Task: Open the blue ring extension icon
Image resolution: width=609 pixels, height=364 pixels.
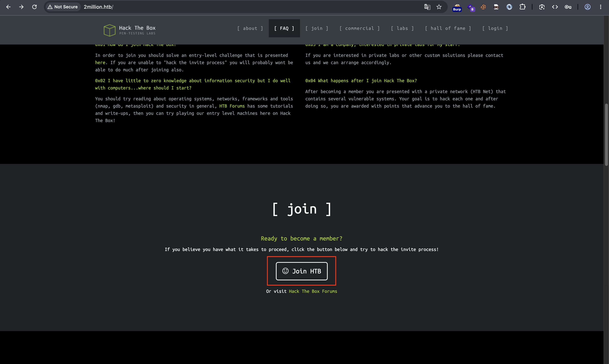Action: click(x=509, y=7)
